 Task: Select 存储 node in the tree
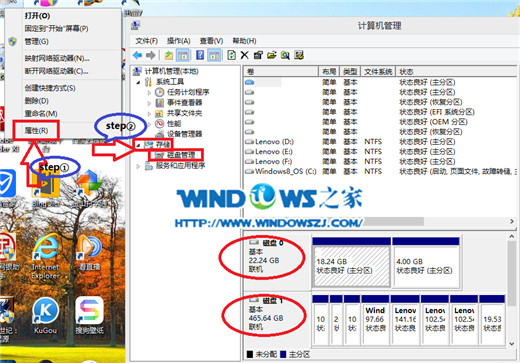point(157,144)
